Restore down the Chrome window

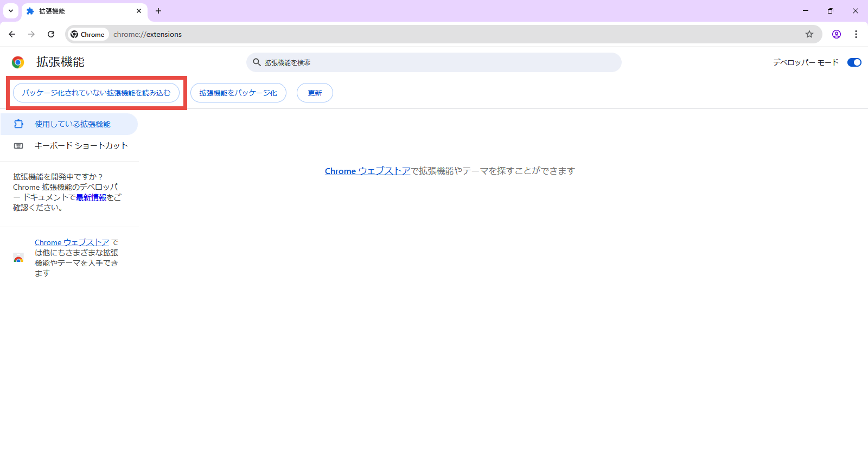click(x=831, y=11)
